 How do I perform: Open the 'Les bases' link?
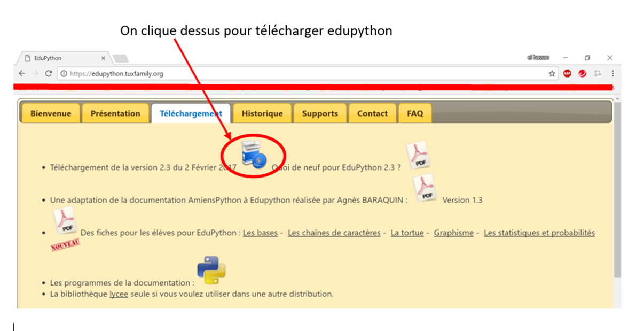260,233
